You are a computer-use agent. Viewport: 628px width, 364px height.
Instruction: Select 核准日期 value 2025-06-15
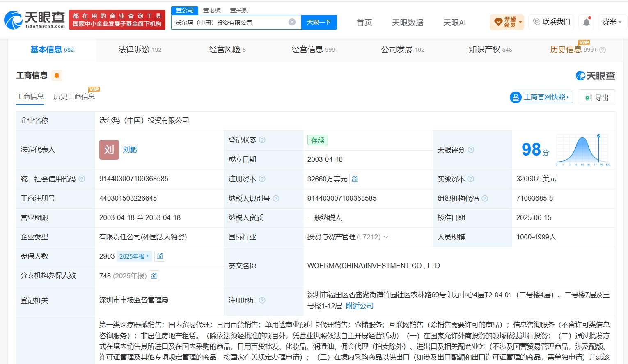[534, 218]
